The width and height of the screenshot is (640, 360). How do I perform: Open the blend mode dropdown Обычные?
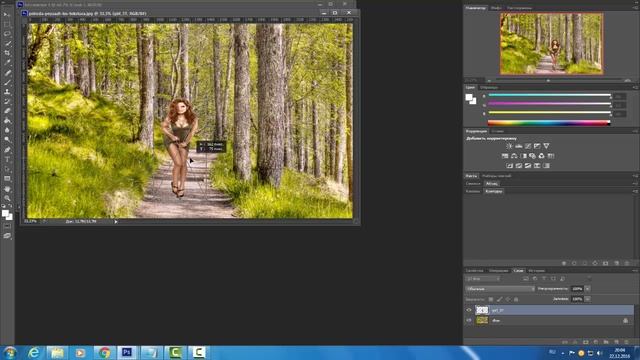pos(500,289)
